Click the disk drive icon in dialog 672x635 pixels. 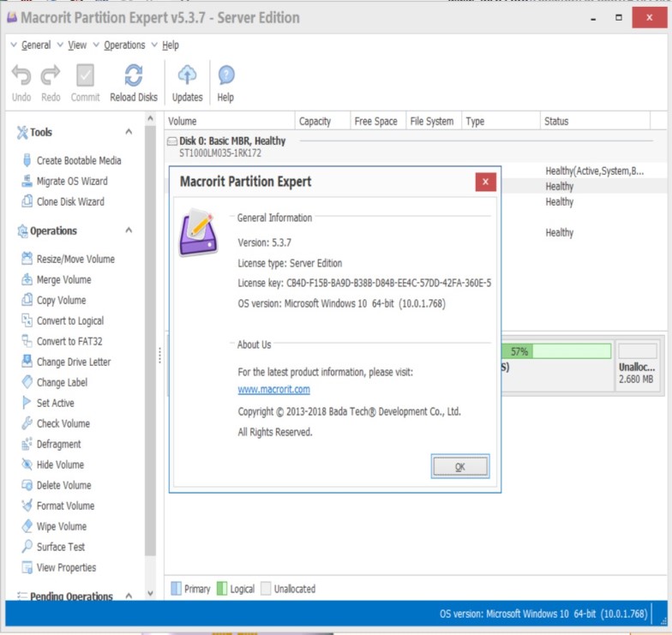[x=199, y=233]
